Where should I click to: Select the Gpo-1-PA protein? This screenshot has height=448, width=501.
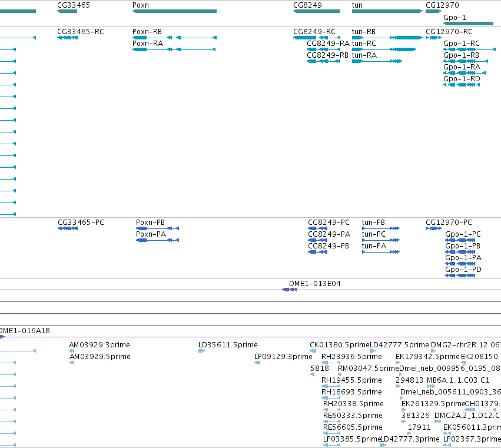point(460,264)
